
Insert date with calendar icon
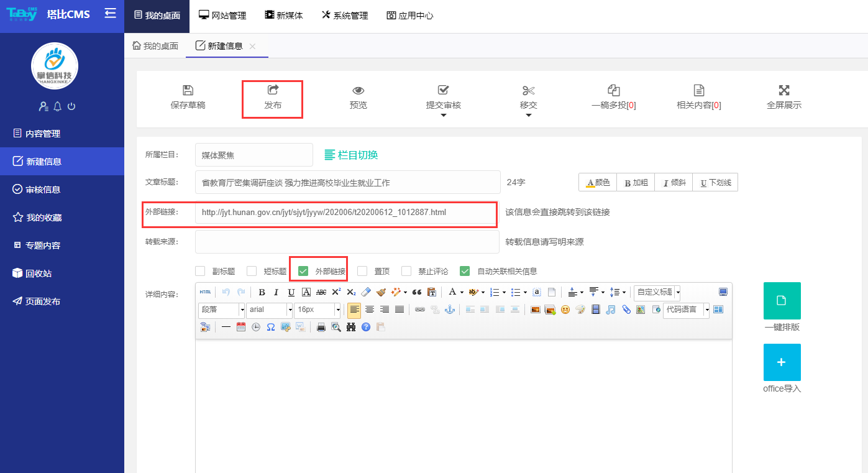[x=241, y=327]
